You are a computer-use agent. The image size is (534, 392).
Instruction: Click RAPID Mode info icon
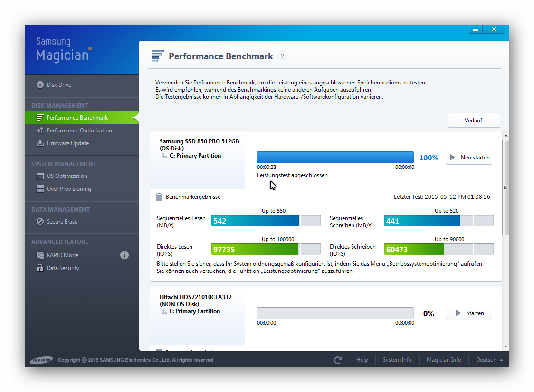click(x=124, y=255)
